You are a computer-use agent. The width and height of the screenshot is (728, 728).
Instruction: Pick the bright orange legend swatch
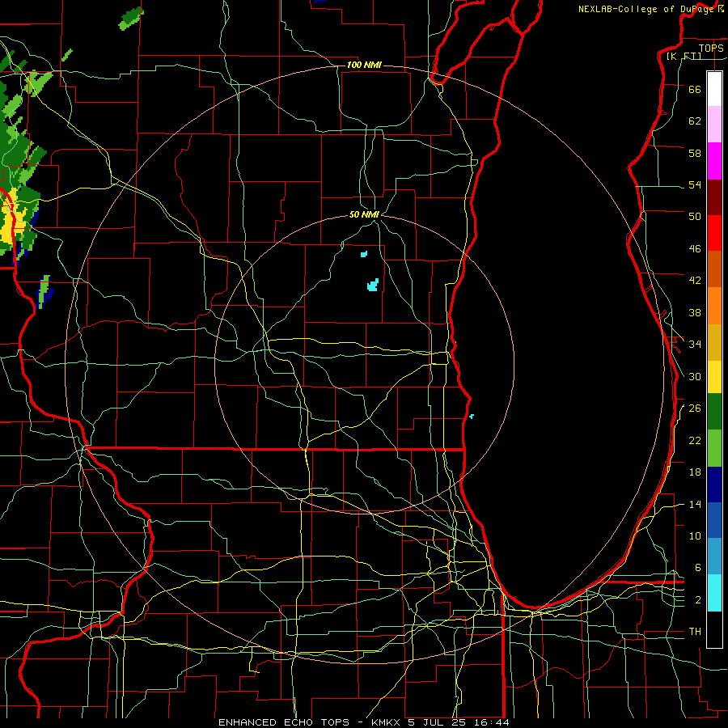point(714,306)
